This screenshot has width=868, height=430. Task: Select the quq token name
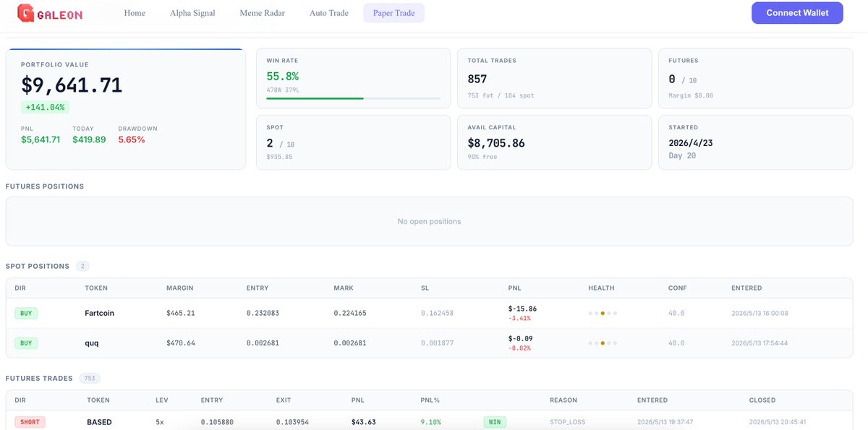click(x=92, y=343)
